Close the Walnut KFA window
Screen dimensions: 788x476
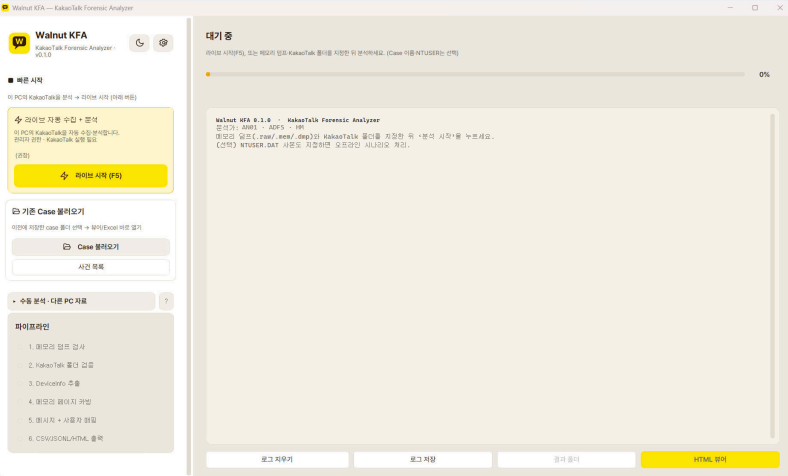click(779, 8)
